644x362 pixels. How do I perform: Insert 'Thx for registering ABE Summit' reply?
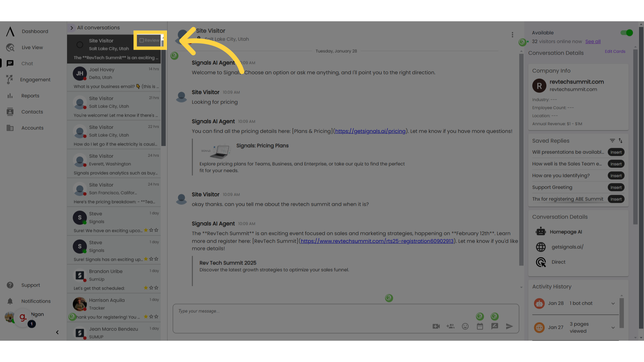[x=616, y=199]
